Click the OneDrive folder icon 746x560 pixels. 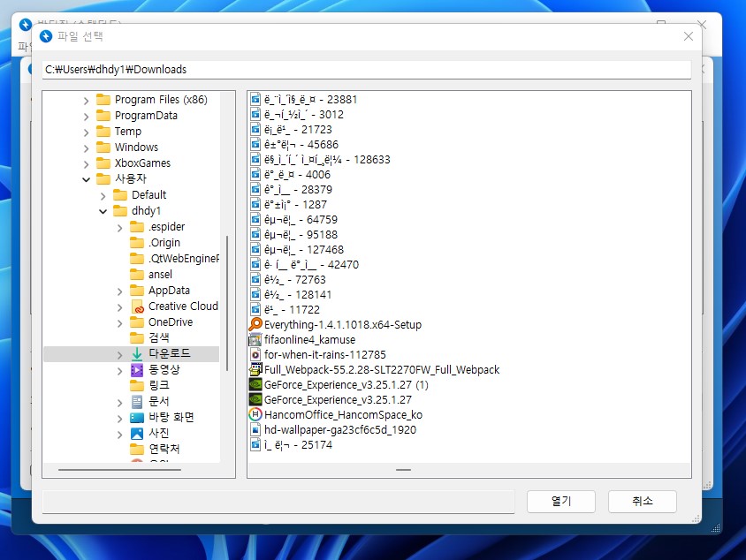(137, 322)
